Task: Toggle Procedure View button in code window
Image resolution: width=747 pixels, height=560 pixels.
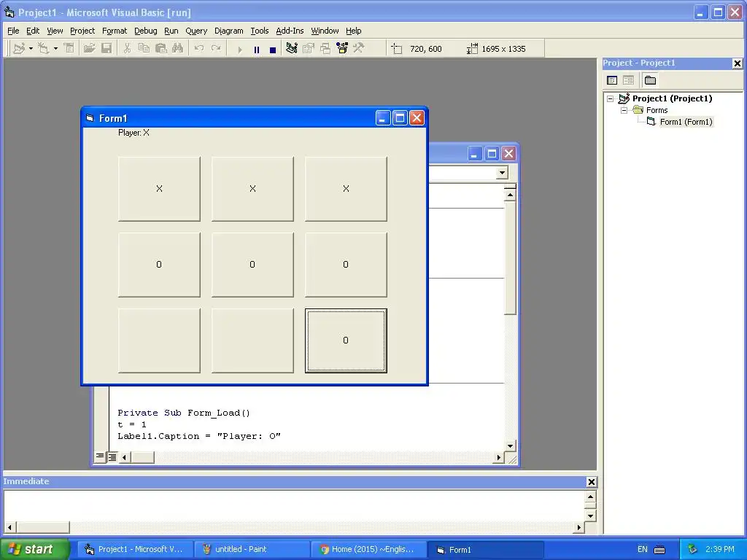Action: point(100,456)
